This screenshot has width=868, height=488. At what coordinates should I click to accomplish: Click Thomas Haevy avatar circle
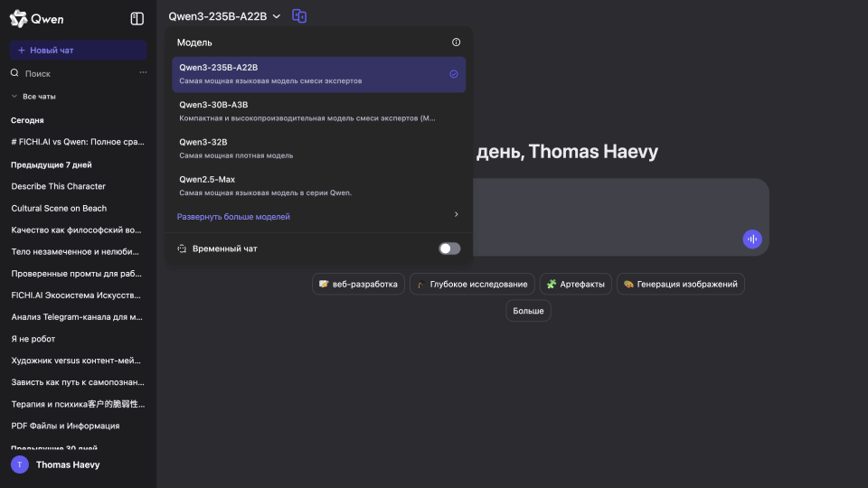click(20, 465)
